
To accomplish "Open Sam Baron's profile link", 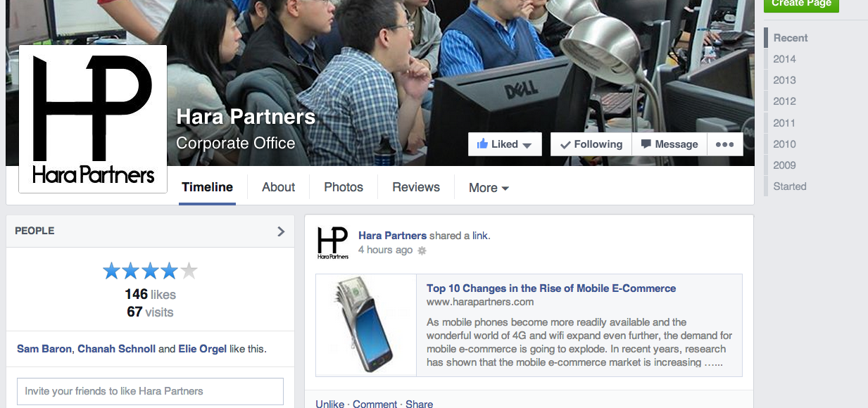I will (44, 349).
